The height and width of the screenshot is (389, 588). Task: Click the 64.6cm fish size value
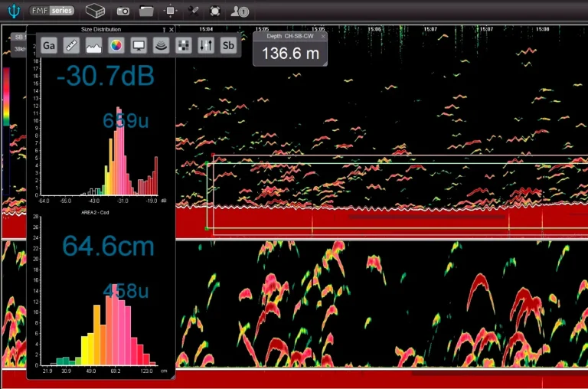coord(109,246)
